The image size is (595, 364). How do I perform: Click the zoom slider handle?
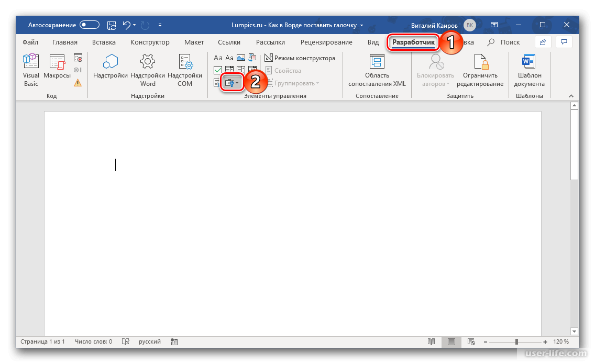pos(516,341)
